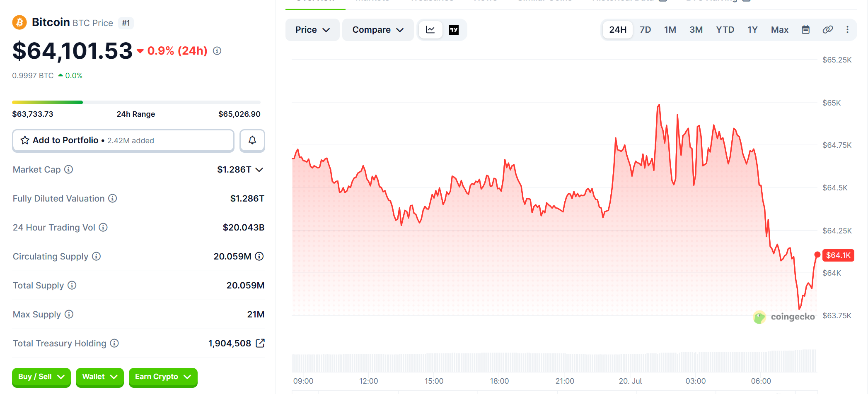Click the 0.9997 BTC value
This screenshot has height=394, width=868.
coord(33,76)
